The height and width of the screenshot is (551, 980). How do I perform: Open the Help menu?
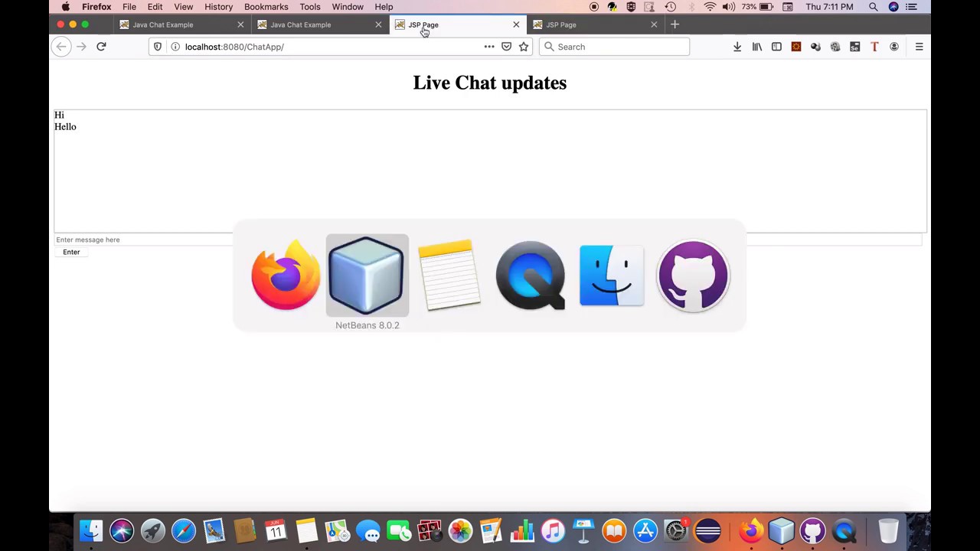click(384, 7)
